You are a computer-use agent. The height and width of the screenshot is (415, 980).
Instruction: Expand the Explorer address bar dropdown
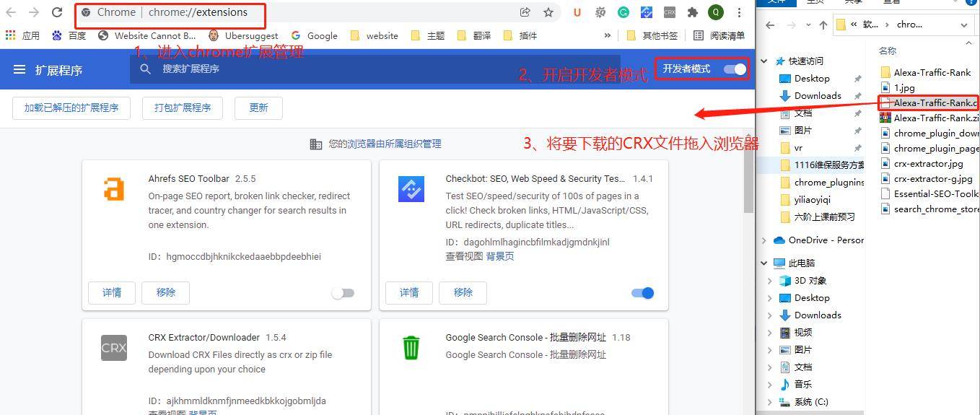965,25
